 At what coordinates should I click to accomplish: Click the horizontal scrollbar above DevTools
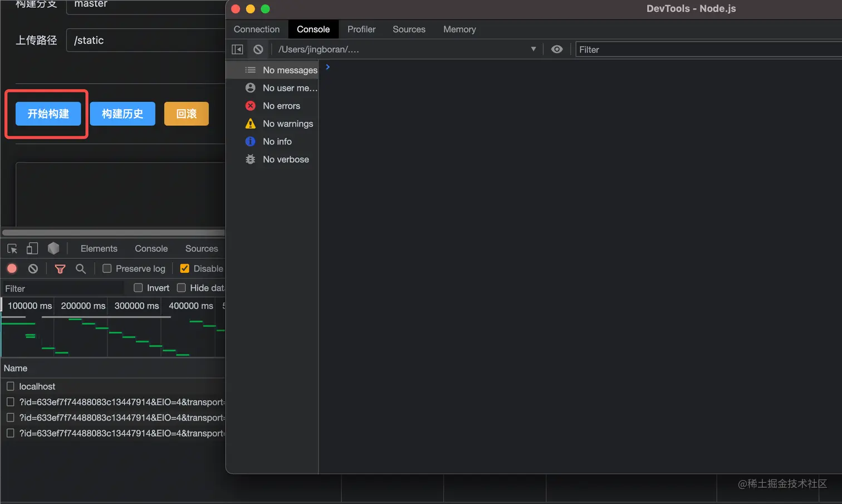[x=114, y=233]
